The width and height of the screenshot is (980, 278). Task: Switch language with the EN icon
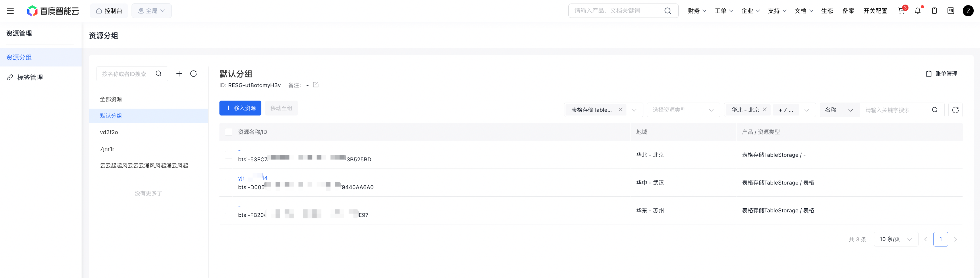[x=950, y=11]
